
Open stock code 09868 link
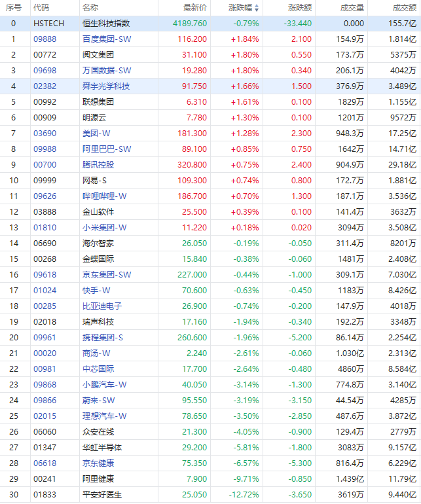pyautogui.click(x=45, y=385)
